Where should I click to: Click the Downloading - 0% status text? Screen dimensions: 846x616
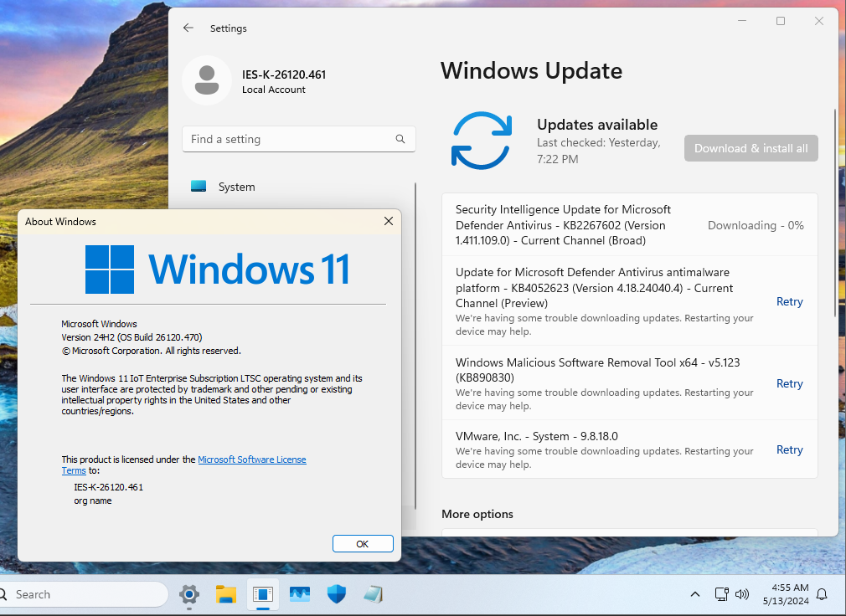(x=756, y=225)
